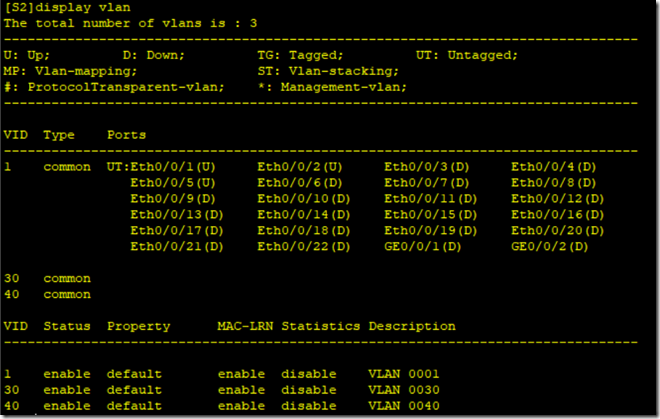The width and height of the screenshot is (660, 419).
Task: Click the GE0/0/2(D) port entry
Action: (554, 246)
